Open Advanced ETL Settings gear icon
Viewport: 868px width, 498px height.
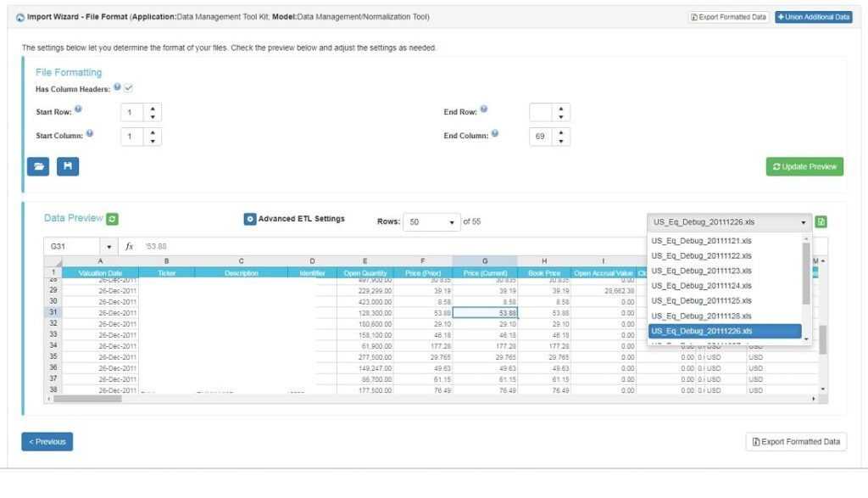click(250, 219)
